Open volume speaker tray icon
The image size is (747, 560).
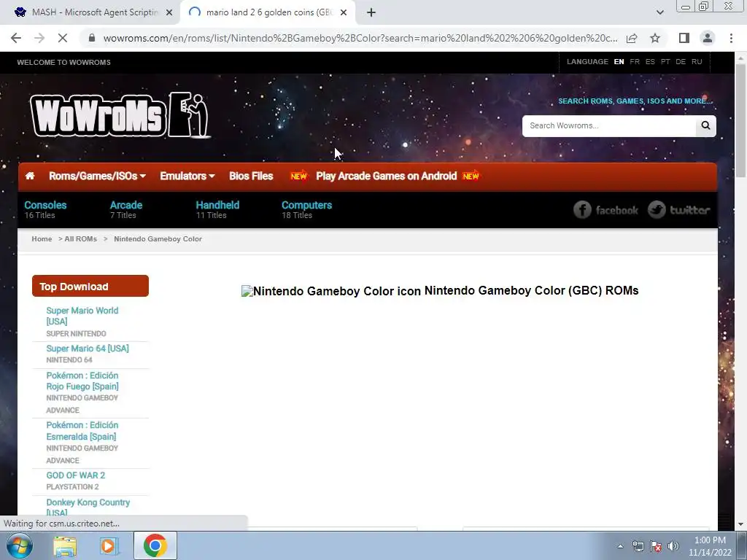673,546
